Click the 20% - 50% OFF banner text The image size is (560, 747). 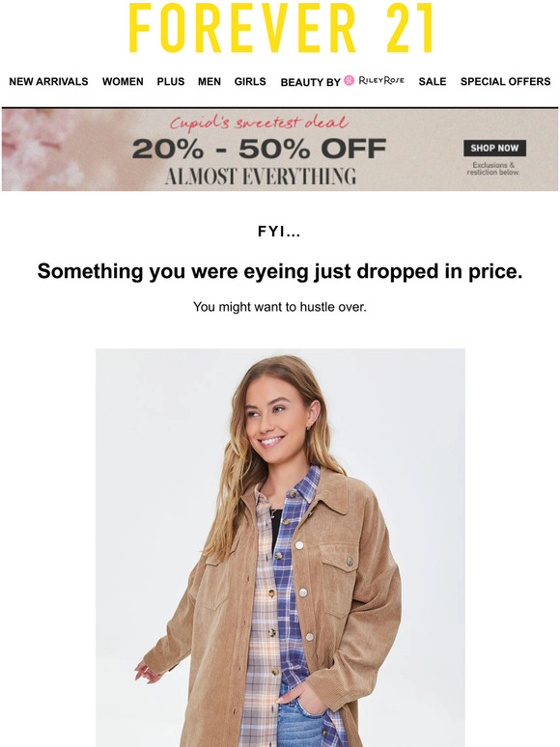coord(259,150)
